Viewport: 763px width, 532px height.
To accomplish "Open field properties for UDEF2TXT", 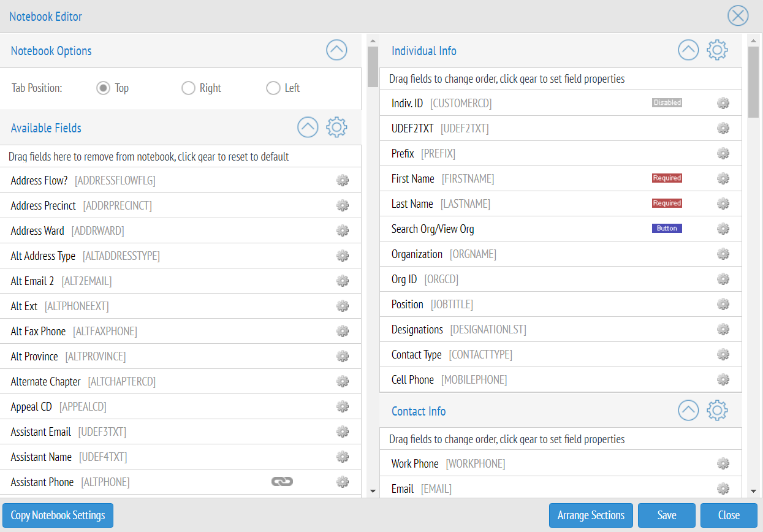I will click(723, 128).
